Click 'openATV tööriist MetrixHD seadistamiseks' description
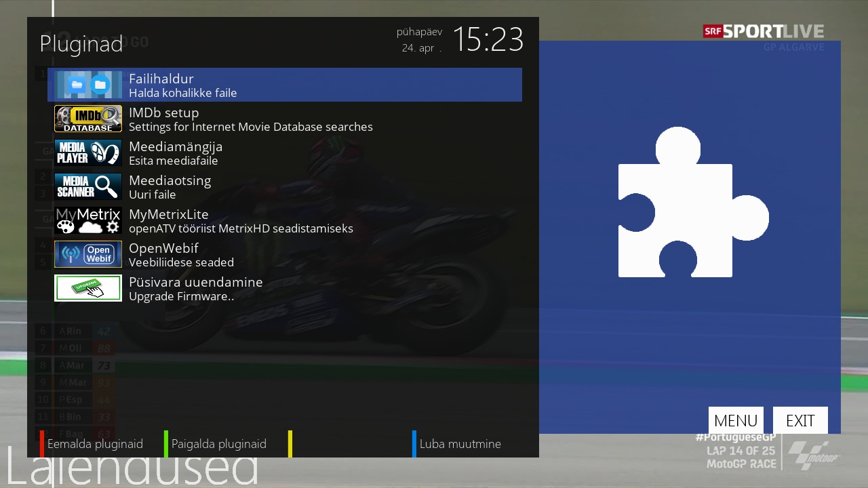 click(x=241, y=228)
